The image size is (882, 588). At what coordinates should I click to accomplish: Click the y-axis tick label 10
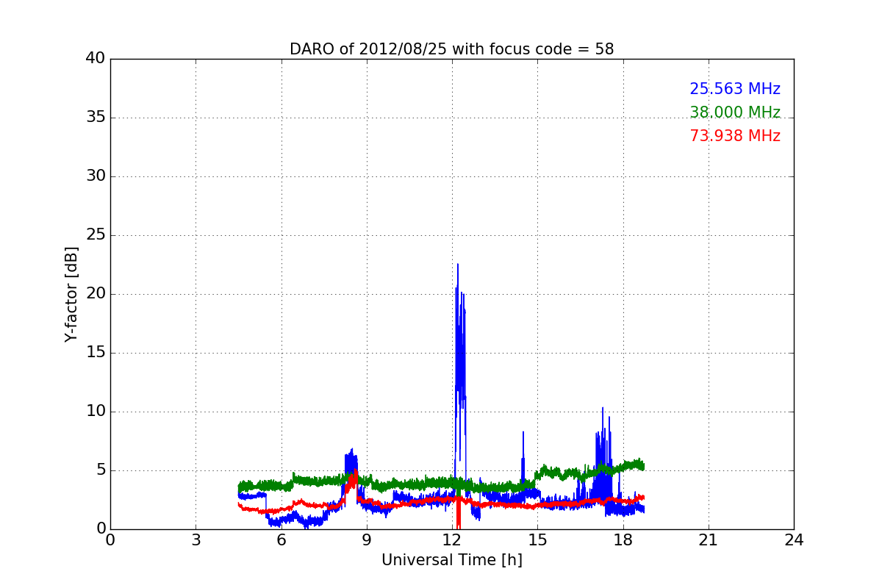tap(96, 412)
